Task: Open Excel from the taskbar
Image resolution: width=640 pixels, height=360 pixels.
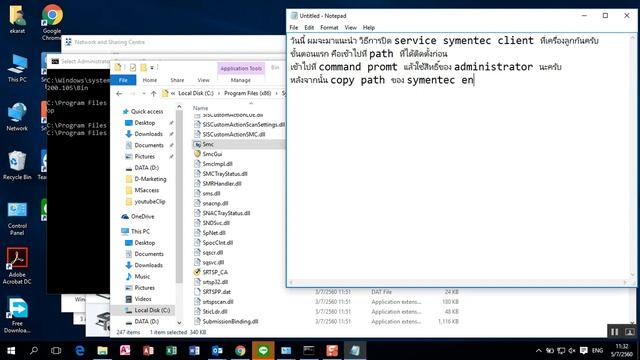Action: [171, 350]
